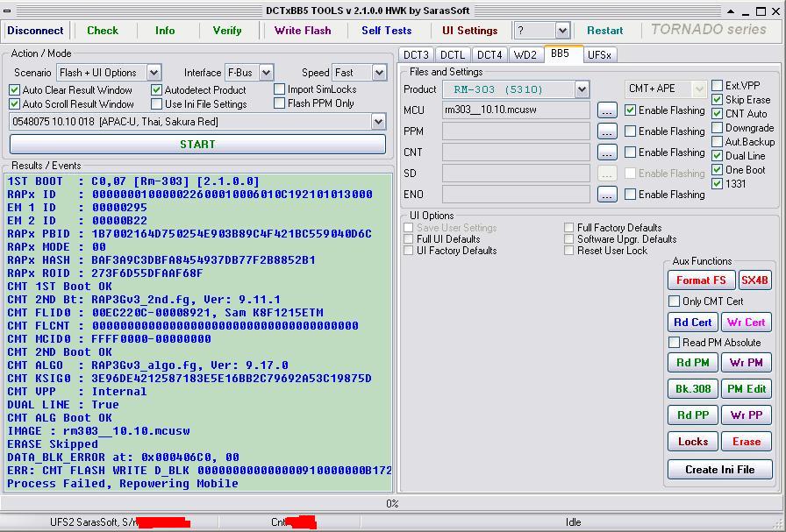
Task: Click the red Format FS button
Action: click(701, 280)
